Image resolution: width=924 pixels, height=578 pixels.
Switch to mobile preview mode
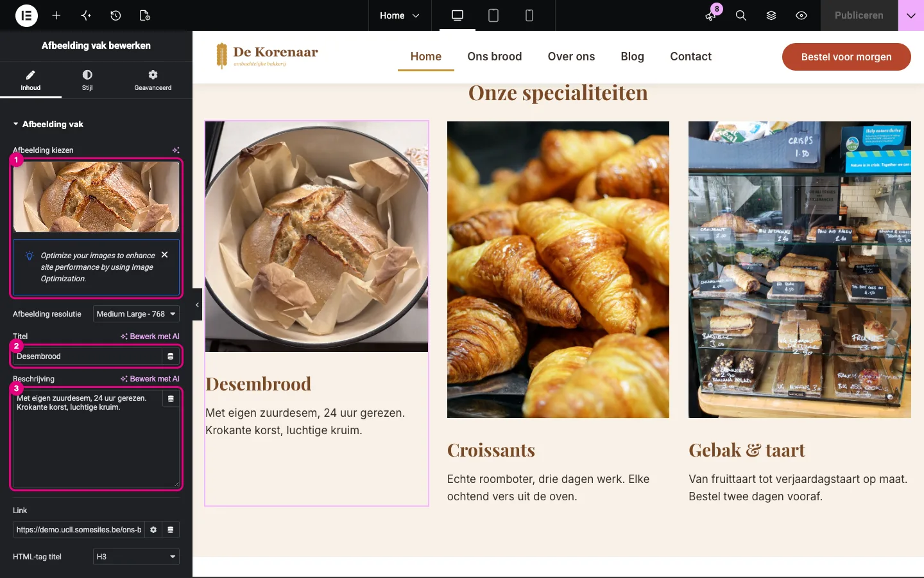pos(529,15)
